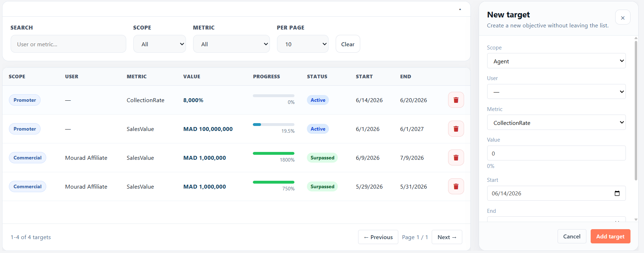Click the 19.5% progress bar
This screenshot has height=253, width=644.
[273, 125]
